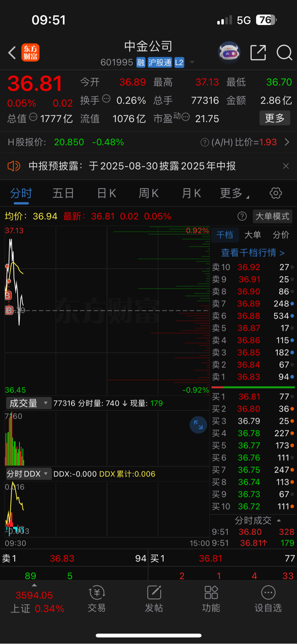Screen dimensions: 297x644
Task: Tap the share export icon
Action: [x=258, y=53]
